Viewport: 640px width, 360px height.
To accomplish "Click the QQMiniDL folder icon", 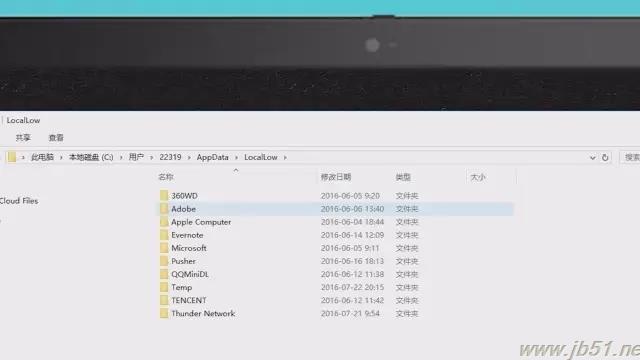I will [x=164, y=274].
